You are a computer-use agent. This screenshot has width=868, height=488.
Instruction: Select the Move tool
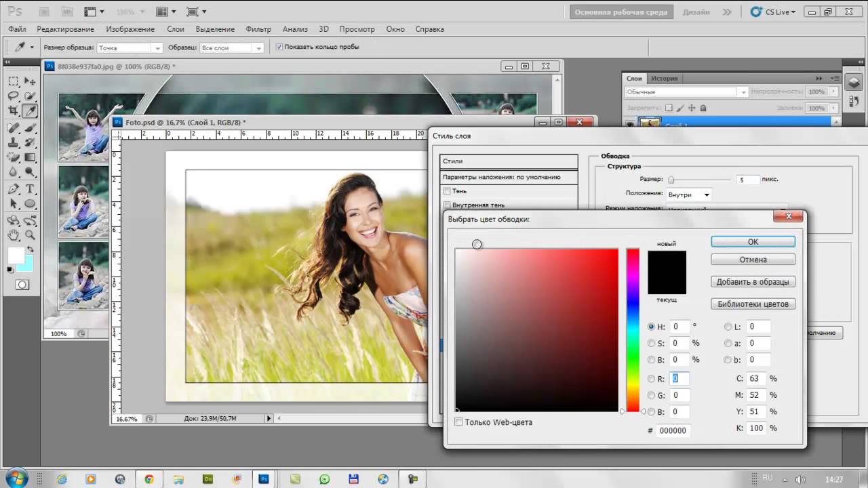30,81
